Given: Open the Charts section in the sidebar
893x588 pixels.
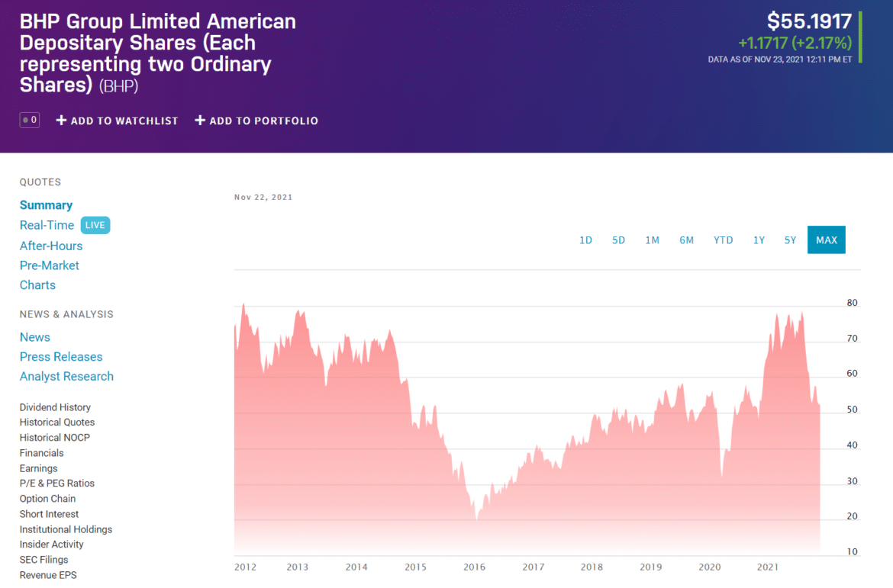Looking at the screenshot, I should coord(37,284).
